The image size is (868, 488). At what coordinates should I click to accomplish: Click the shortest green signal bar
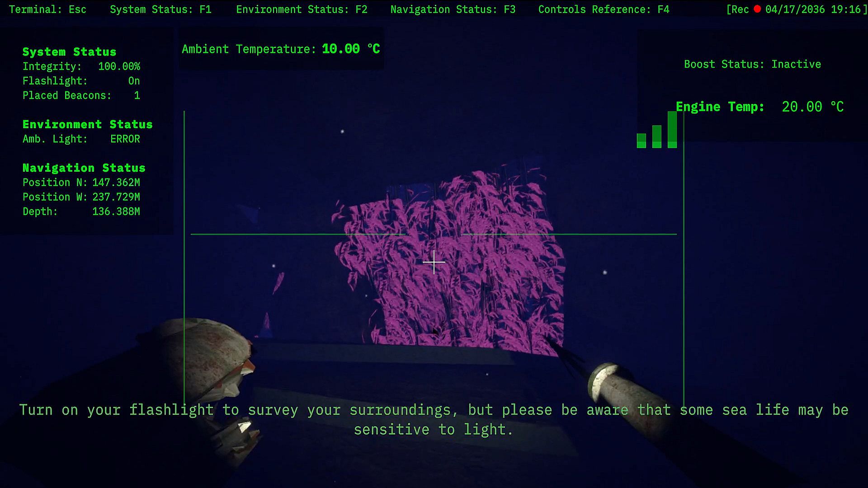(641, 141)
